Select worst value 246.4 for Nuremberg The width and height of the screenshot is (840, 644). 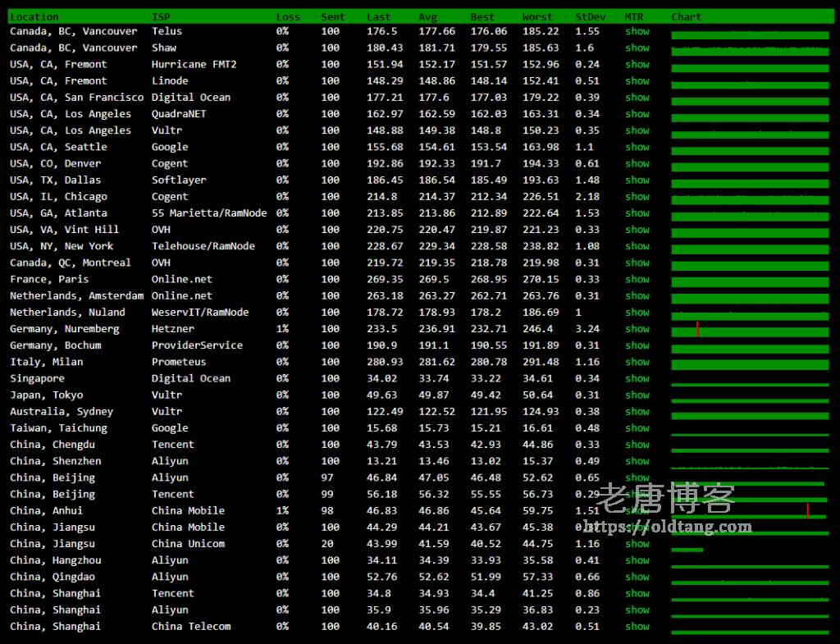[537, 329]
